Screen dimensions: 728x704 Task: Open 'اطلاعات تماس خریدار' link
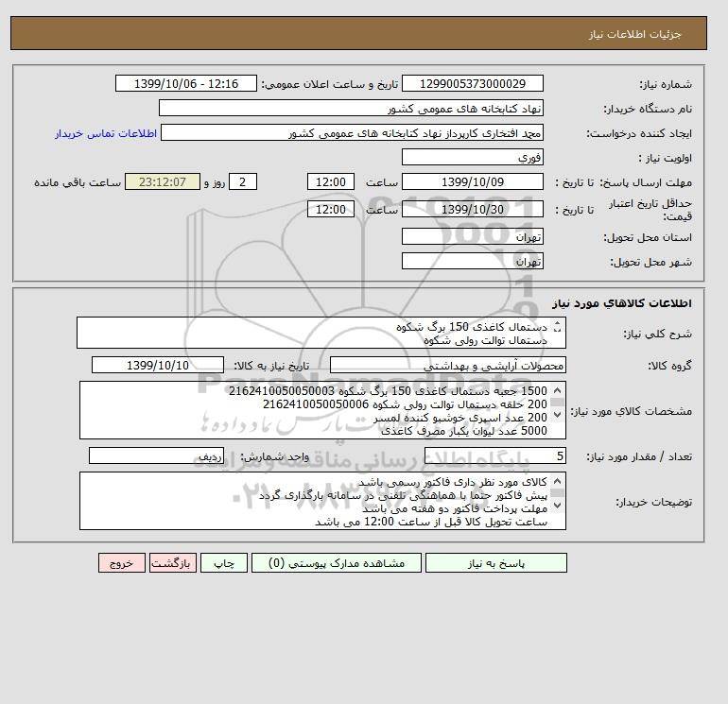[106, 133]
